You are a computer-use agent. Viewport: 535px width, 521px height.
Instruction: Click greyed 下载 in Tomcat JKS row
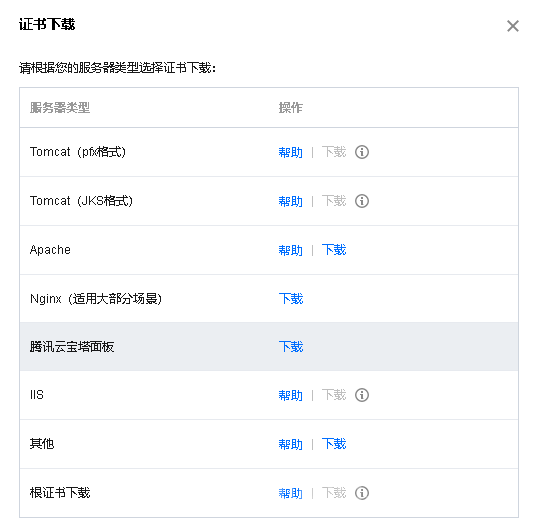(334, 201)
